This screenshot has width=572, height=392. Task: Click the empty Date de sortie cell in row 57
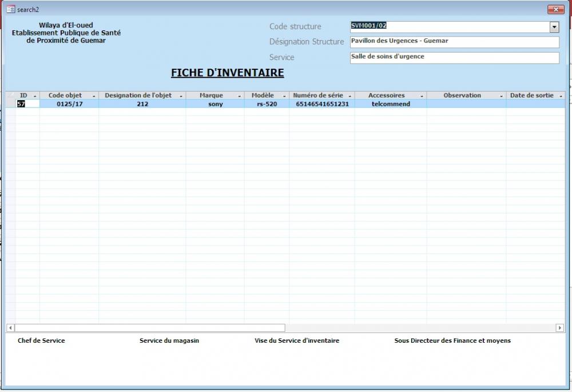[x=535, y=104]
